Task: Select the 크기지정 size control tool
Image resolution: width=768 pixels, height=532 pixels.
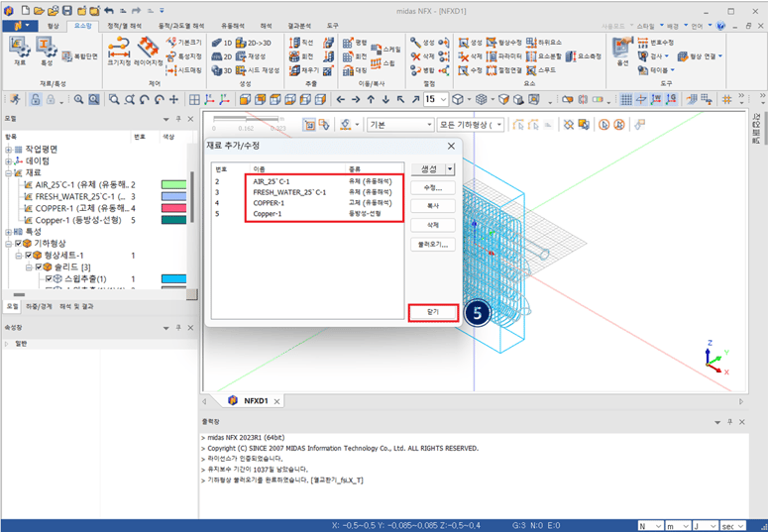Action: tap(119, 51)
